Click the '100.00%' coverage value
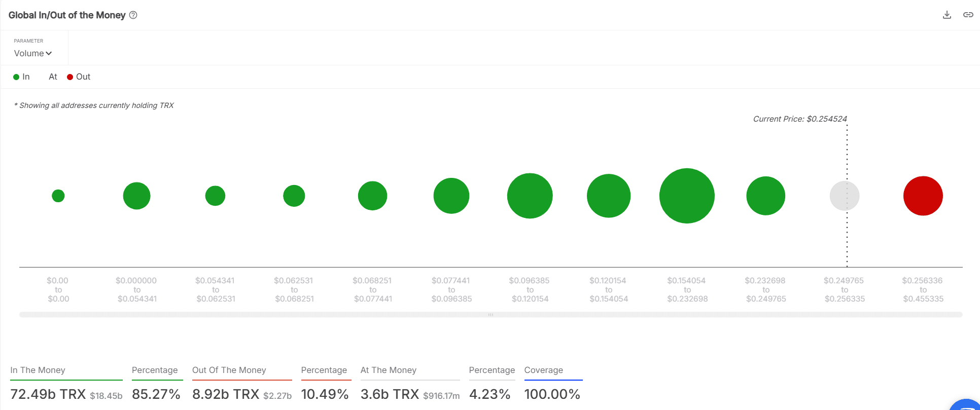 552,394
